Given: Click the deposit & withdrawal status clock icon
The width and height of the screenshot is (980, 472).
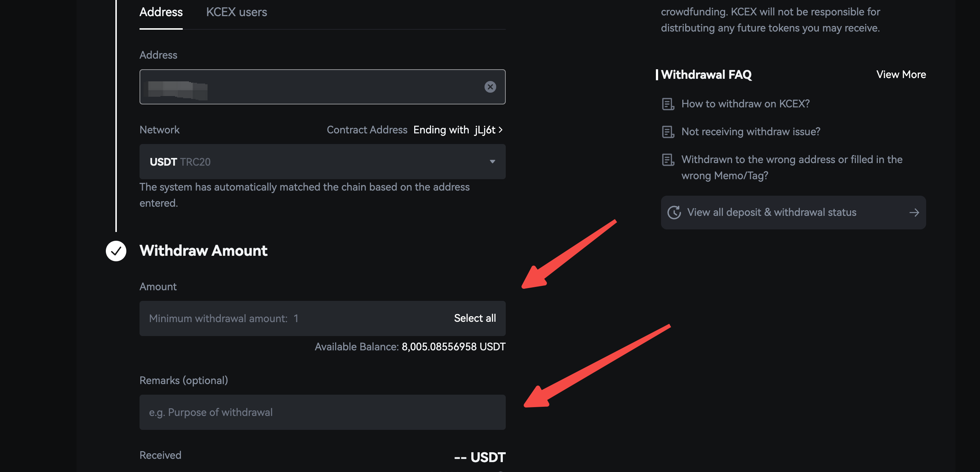Looking at the screenshot, I should 674,213.
